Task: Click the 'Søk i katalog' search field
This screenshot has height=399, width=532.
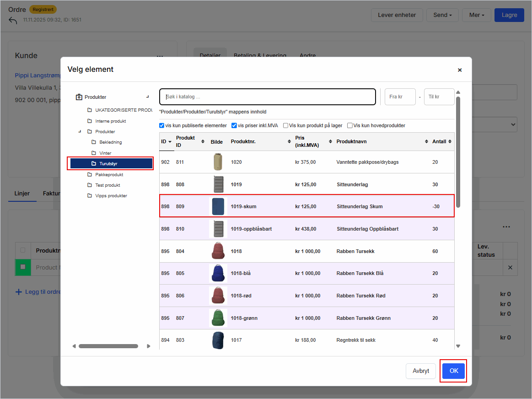Action: click(x=268, y=97)
